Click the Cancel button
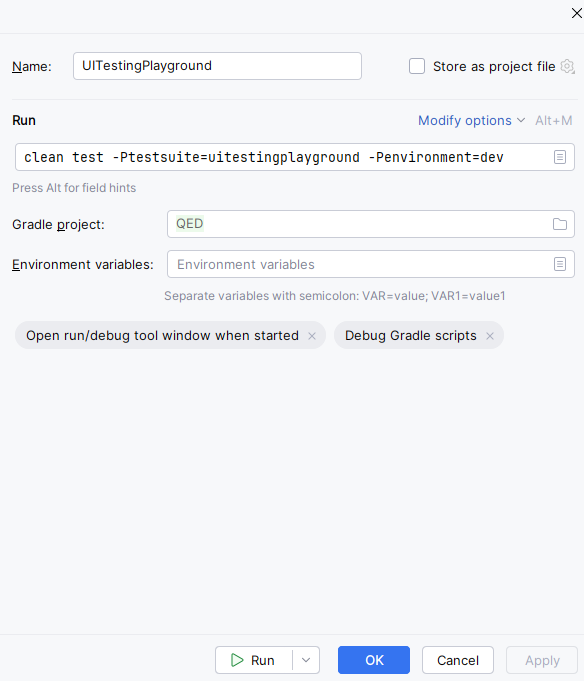The width and height of the screenshot is (584, 681). tap(458, 660)
